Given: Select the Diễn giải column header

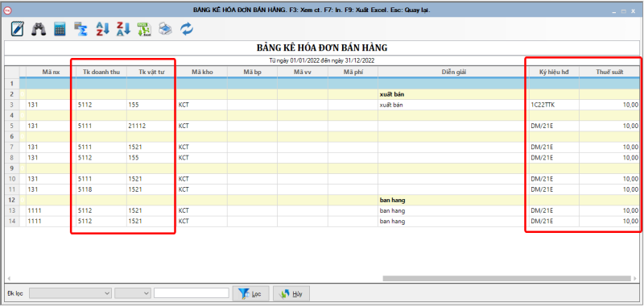Looking at the screenshot, I should (453, 72).
